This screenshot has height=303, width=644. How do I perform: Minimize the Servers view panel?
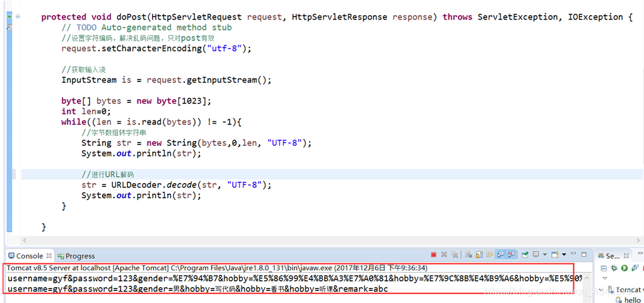[641, 253]
